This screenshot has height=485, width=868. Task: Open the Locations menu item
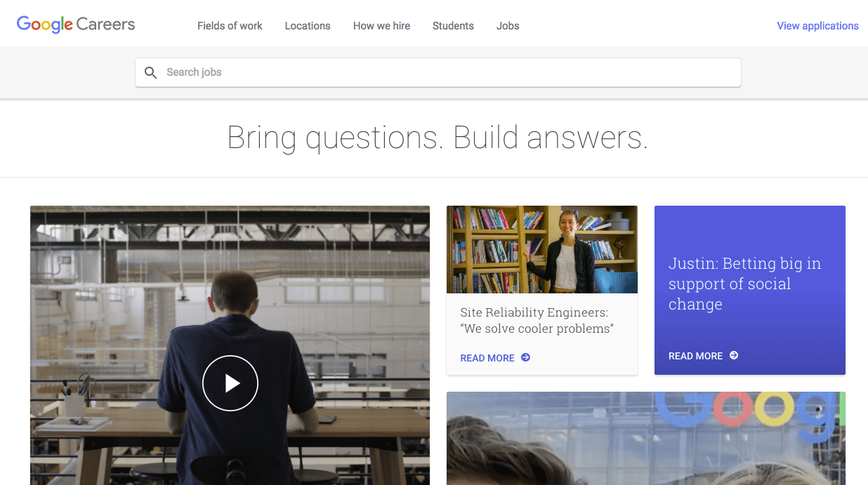point(308,26)
